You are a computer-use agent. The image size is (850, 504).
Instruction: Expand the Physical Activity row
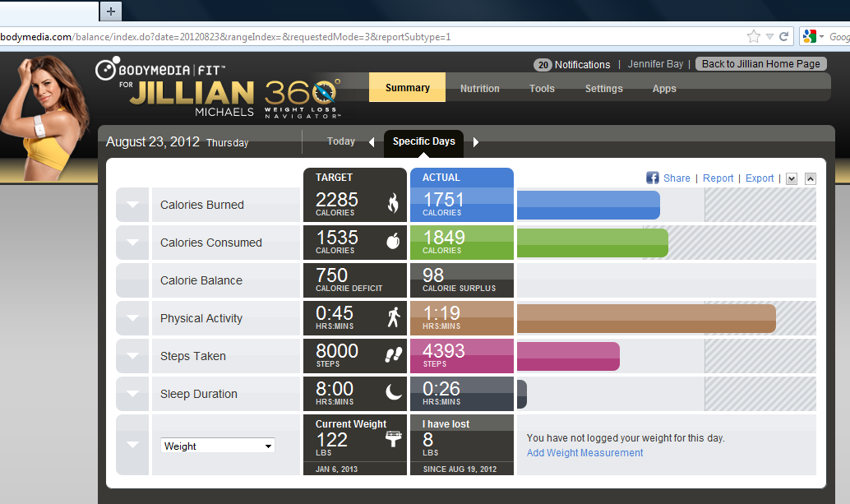[132, 318]
